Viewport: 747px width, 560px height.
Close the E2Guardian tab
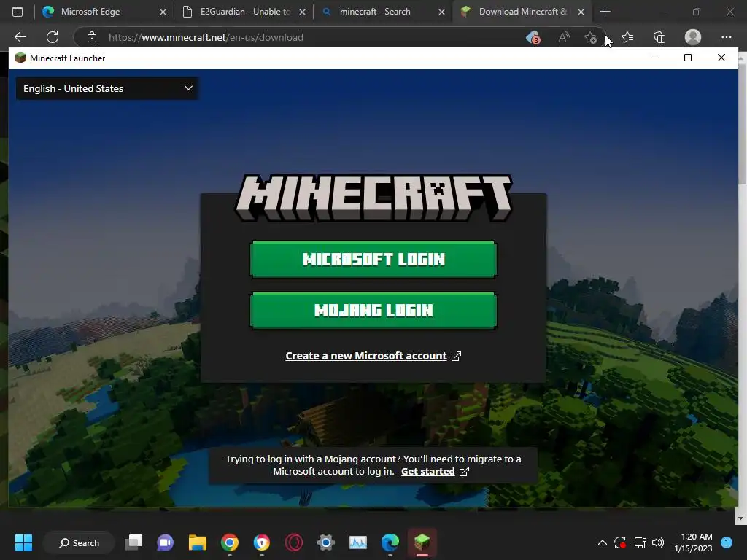[302, 12]
